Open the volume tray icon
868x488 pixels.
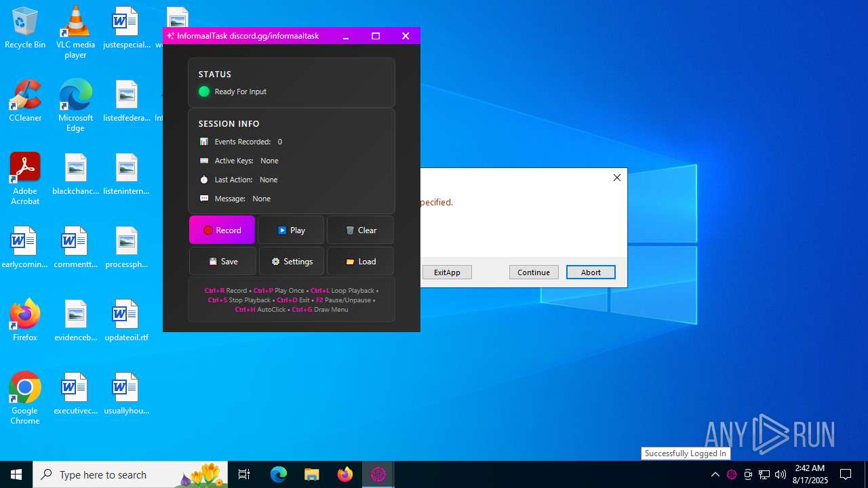coord(781,474)
